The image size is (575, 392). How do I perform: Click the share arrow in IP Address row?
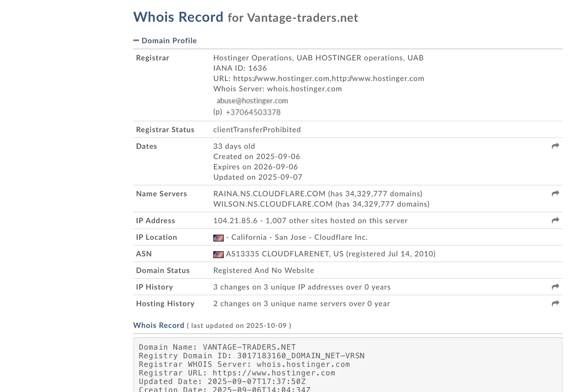tap(555, 220)
